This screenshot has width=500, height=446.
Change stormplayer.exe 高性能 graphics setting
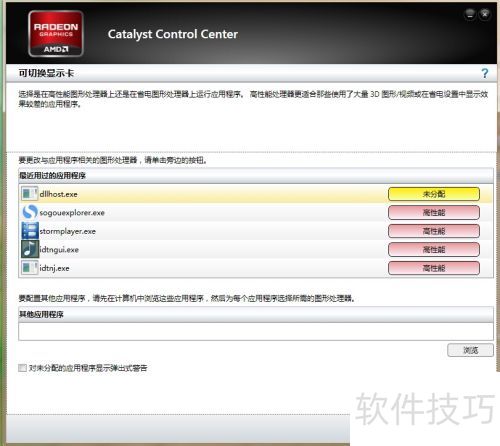434,231
